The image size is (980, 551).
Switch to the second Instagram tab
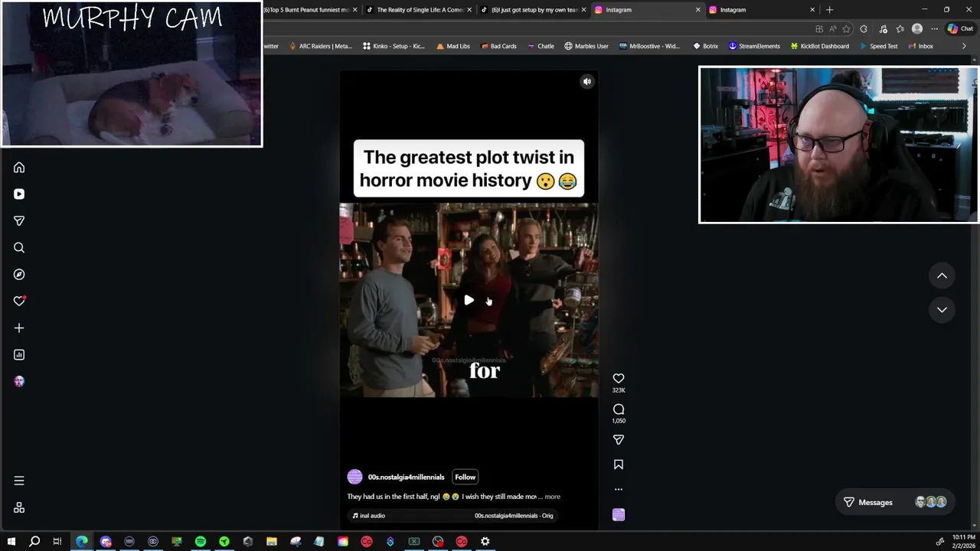pos(762,10)
